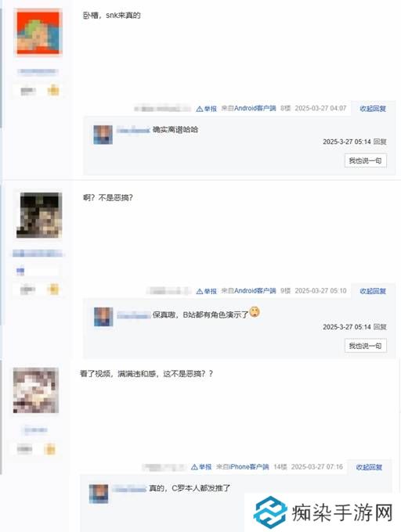
Task: Click replier avatar beside '确实离谱哈哈'
Action: [103, 135]
